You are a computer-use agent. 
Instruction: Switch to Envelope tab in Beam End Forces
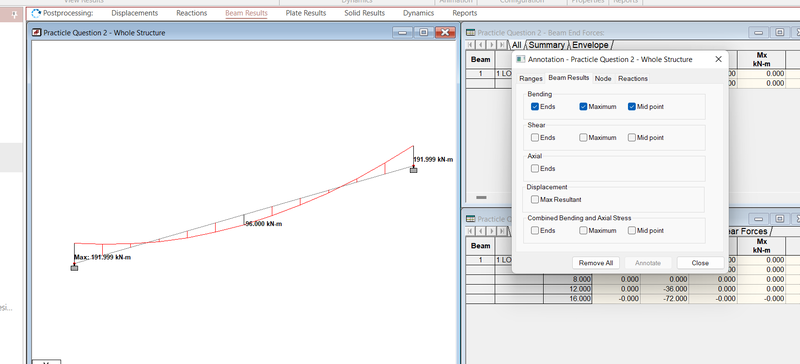coord(590,45)
